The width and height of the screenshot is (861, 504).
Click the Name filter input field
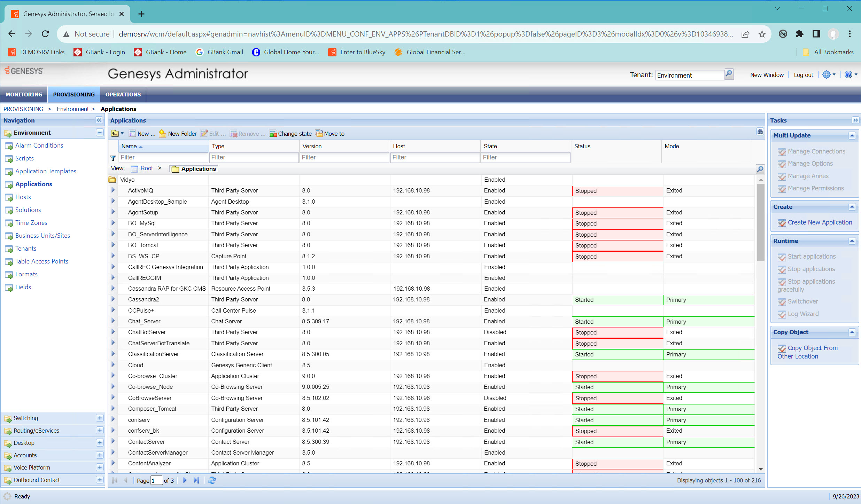click(x=163, y=157)
